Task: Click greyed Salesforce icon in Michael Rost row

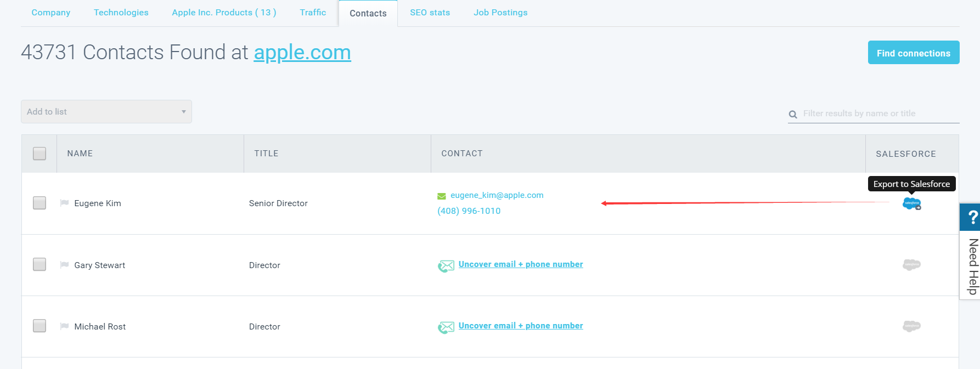Action: pos(911,326)
